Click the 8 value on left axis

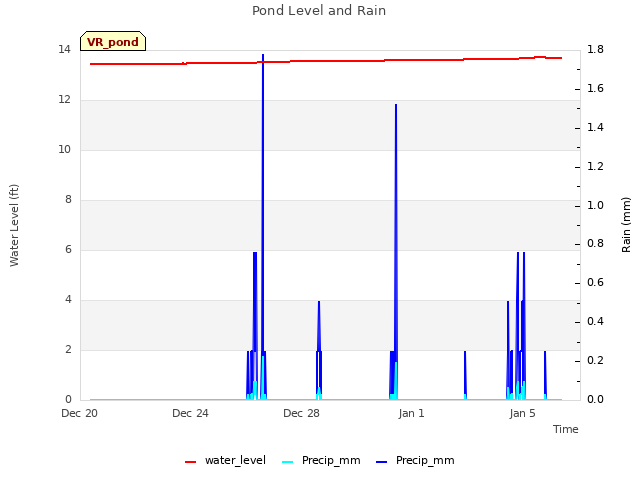click(x=68, y=200)
